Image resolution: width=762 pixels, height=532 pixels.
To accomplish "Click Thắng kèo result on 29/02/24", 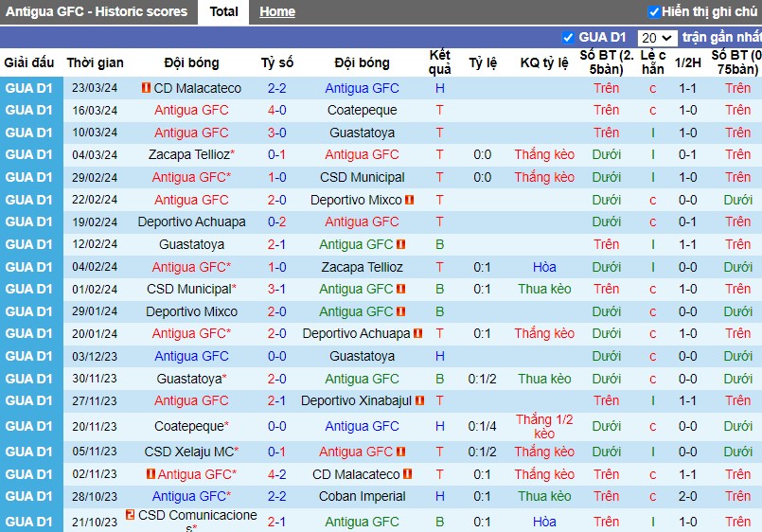I will 544,177.
